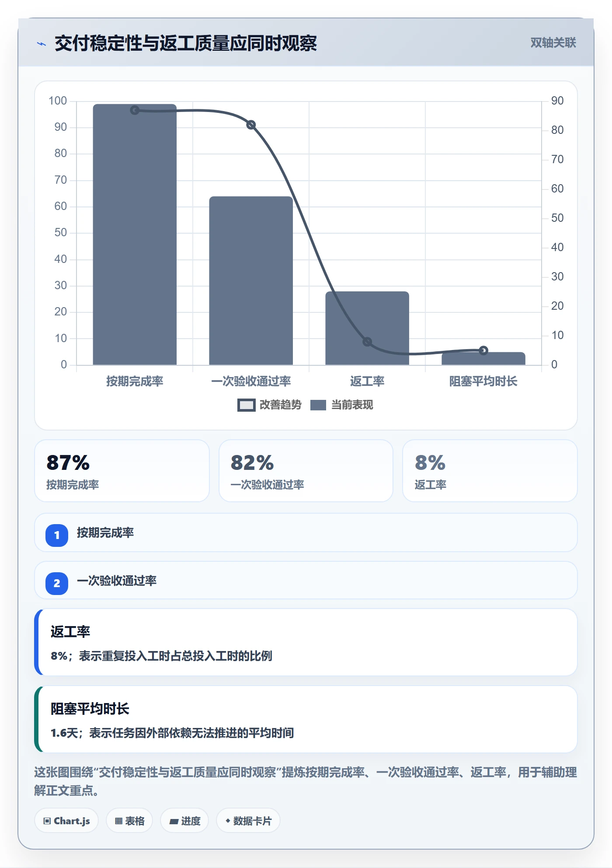
Task: Toggle the 当前表现 legend series
Action: 342,405
